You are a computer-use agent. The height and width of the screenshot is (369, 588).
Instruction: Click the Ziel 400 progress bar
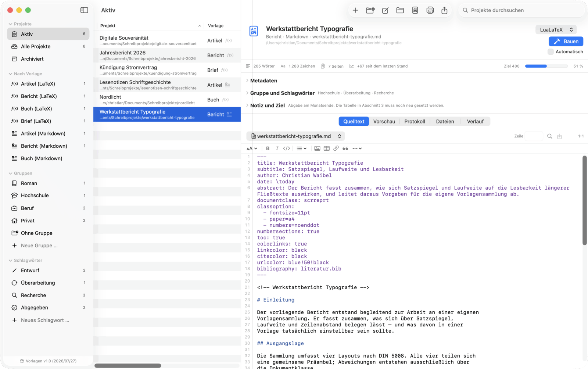tap(546, 66)
